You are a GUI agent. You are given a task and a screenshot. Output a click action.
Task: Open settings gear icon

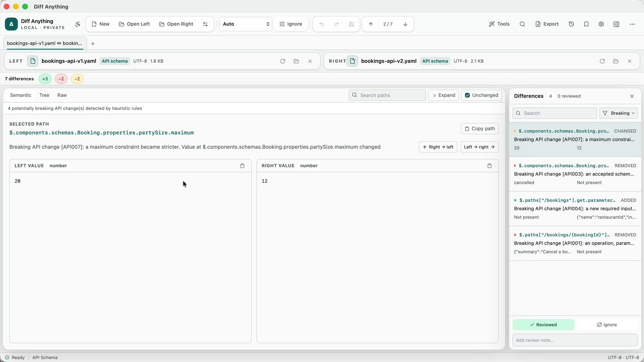point(601,24)
